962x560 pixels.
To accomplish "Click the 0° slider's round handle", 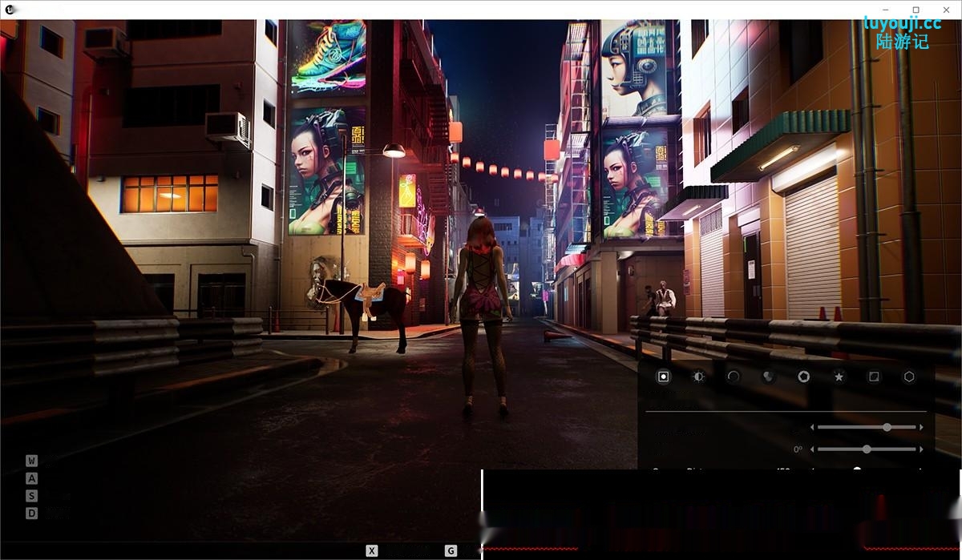I will click(x=867, y=449).
